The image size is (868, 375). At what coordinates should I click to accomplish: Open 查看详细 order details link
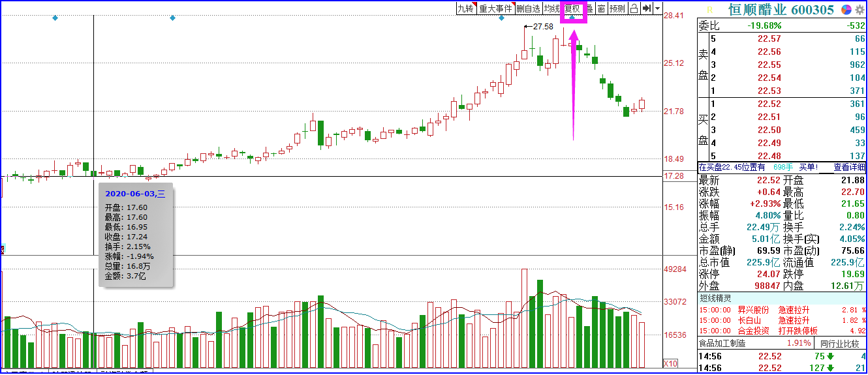pos(850,168)
